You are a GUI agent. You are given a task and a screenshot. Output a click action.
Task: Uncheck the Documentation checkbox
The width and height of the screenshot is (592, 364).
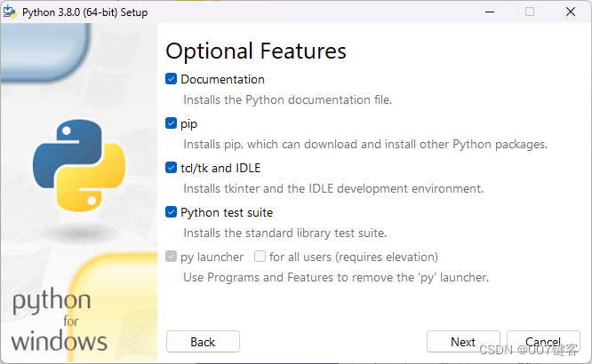click(x=171, y=79)
